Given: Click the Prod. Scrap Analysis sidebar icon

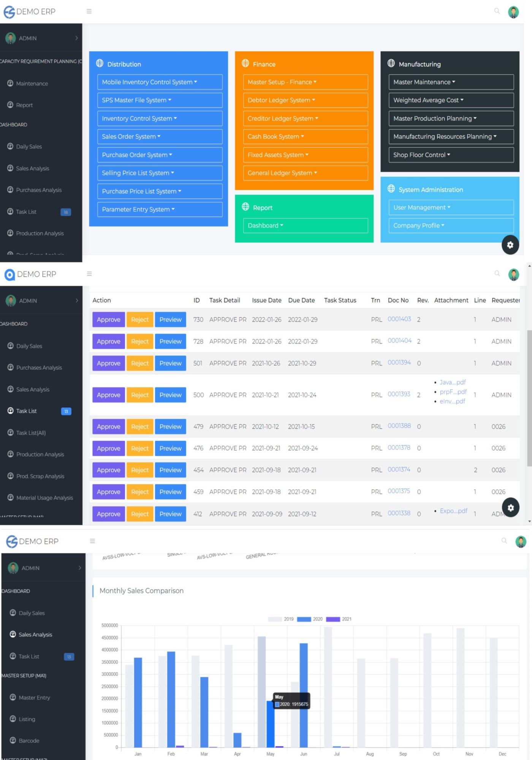Looking at the screenshot, I should [x=11, y=476].
